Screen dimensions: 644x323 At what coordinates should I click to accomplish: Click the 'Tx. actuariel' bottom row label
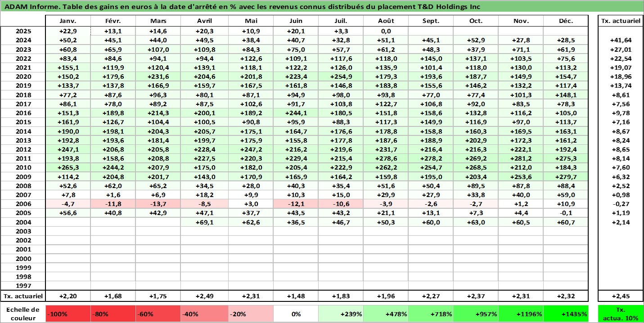coord(23,296)
